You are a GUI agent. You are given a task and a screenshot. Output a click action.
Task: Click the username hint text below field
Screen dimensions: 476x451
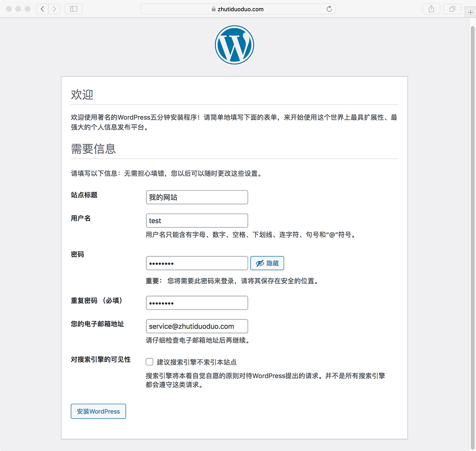click(251, 235)
